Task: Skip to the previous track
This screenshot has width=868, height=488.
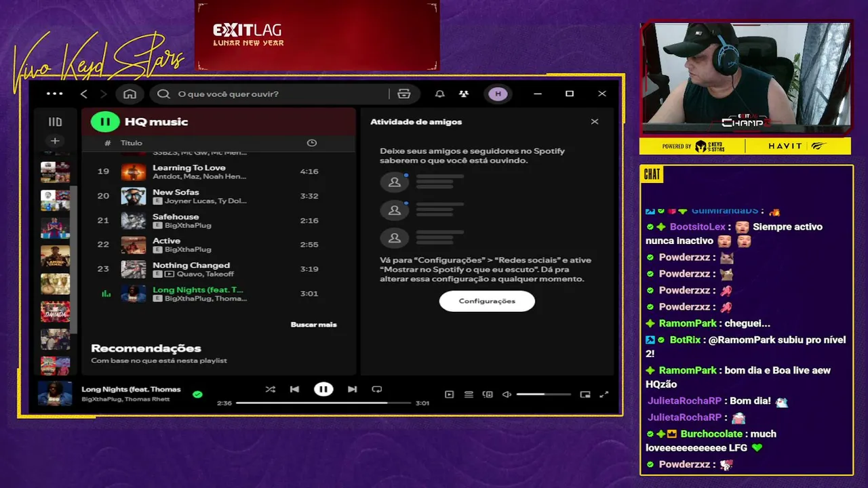Action: point(294,389)
